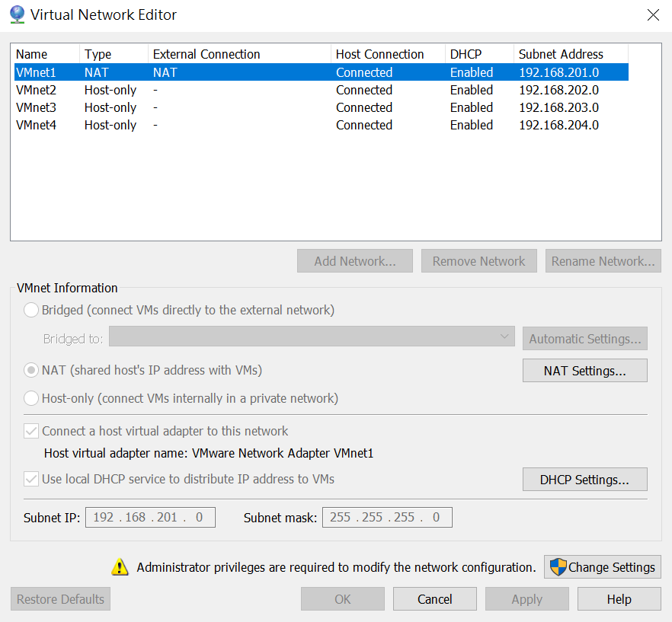Select the Host-only radio button
672x622 pixels.
click(x=30, y=398)
